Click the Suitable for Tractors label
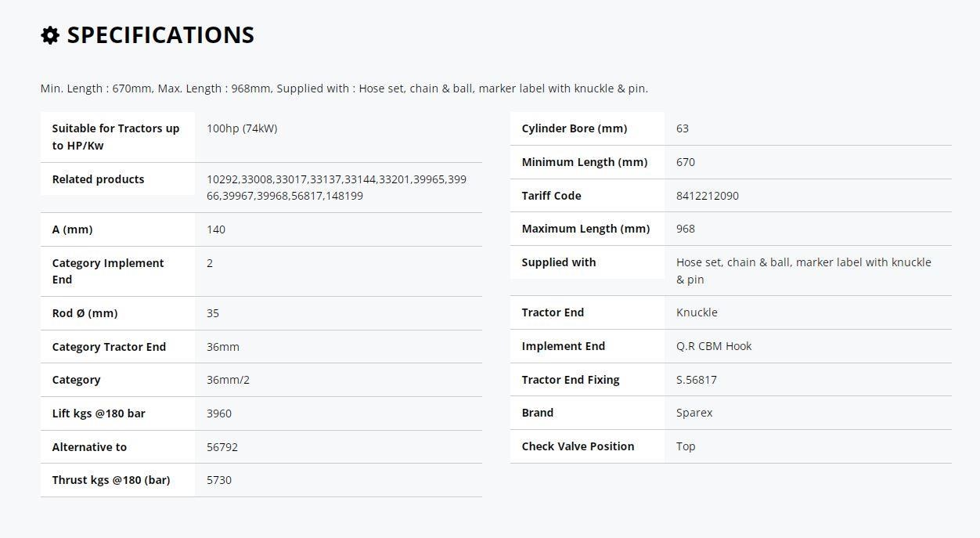 pos(116,137)
